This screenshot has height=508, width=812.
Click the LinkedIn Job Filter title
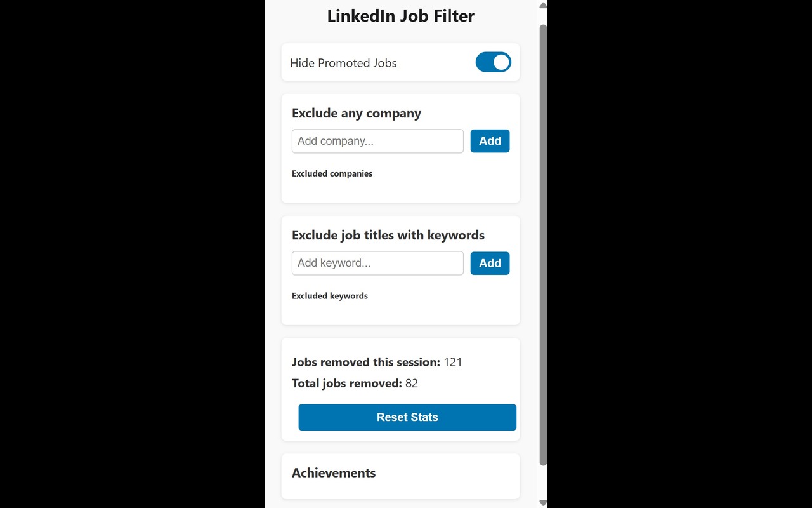[400, 16]
